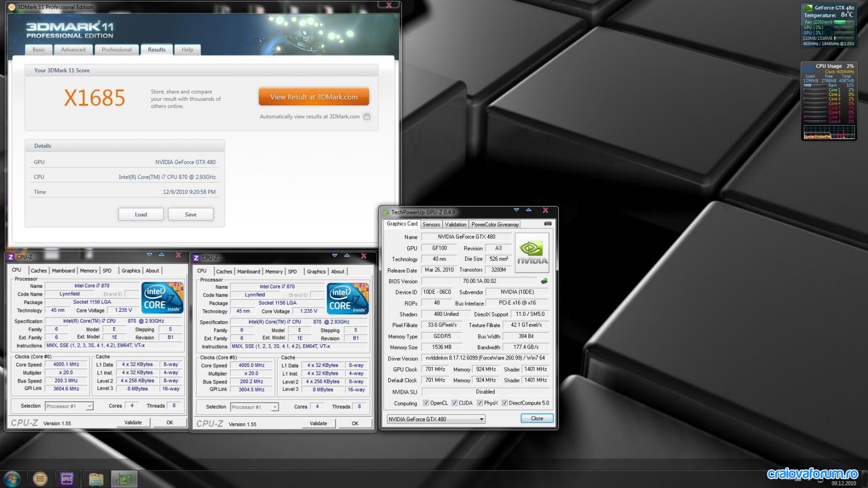Toggle the OpenCL checkbox in GPU-Z
This screenshot has height=488, width=868.
426,403
